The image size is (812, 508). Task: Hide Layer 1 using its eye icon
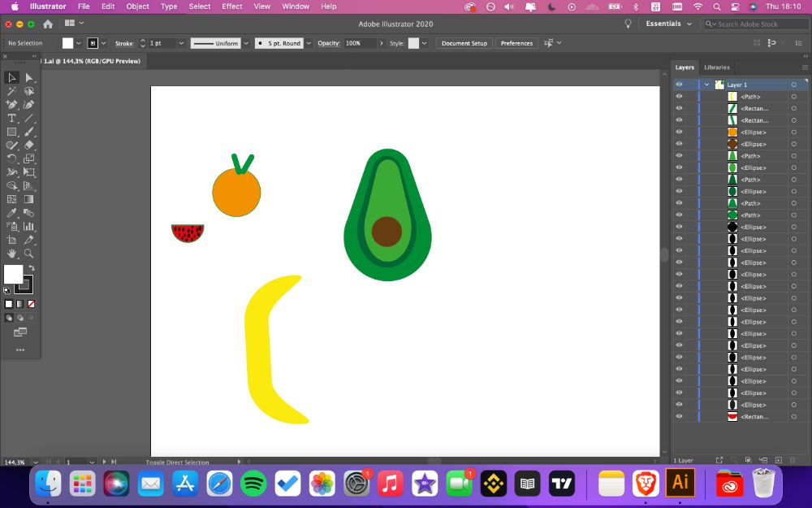tap(679, 85)
